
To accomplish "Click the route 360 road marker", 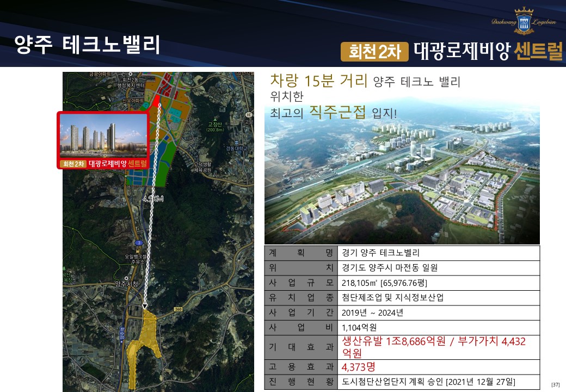I will click(179, 309).
